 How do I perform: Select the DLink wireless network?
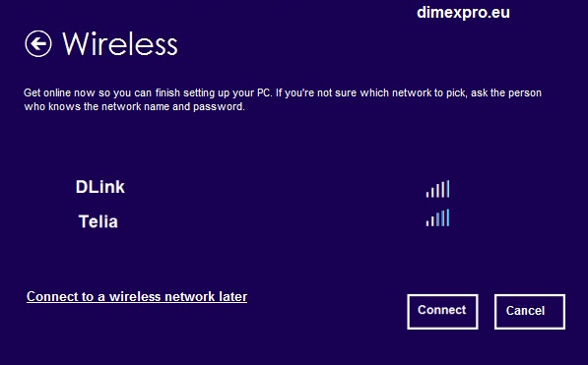[x=100, y=187]
